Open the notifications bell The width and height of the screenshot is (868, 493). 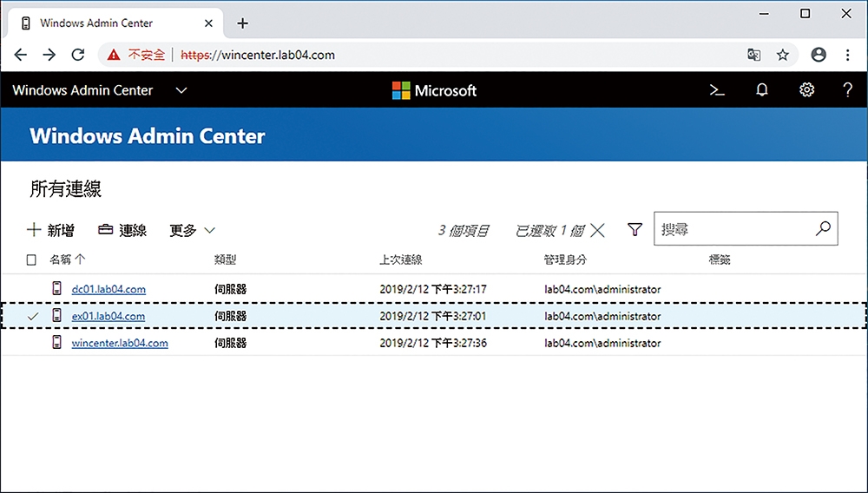(x=762, y=90)
